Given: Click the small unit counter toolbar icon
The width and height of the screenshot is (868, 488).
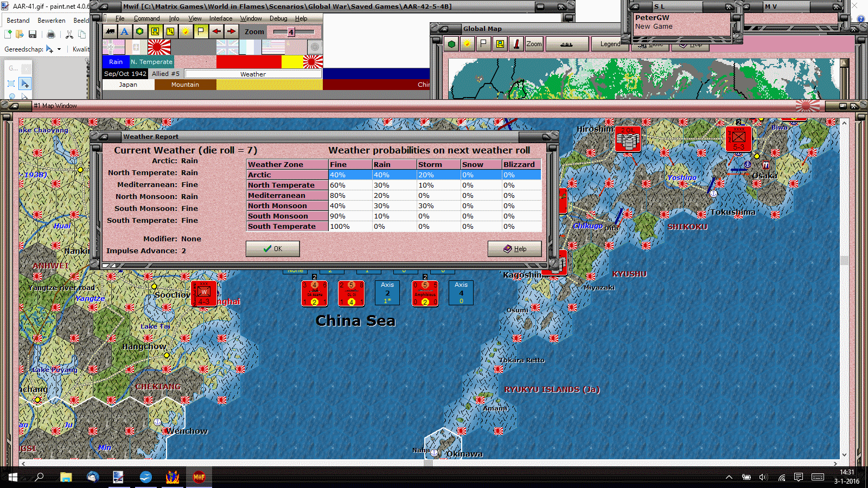Looking at the screenshot, I should click(170, 31).
